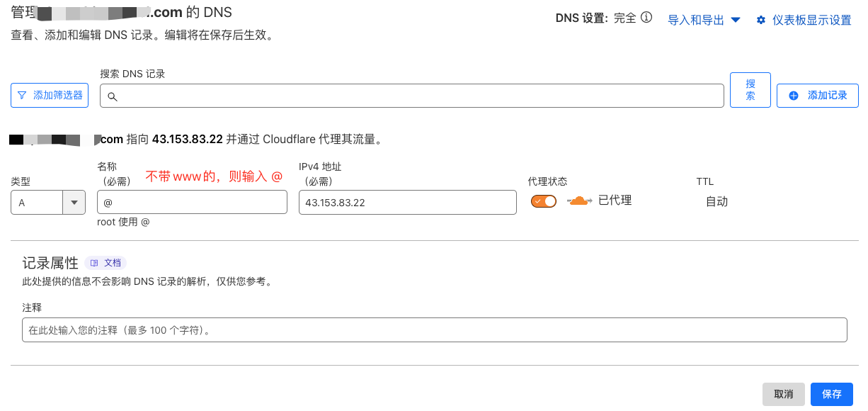Click the book icon beside 文档

[x=94, y=263]
